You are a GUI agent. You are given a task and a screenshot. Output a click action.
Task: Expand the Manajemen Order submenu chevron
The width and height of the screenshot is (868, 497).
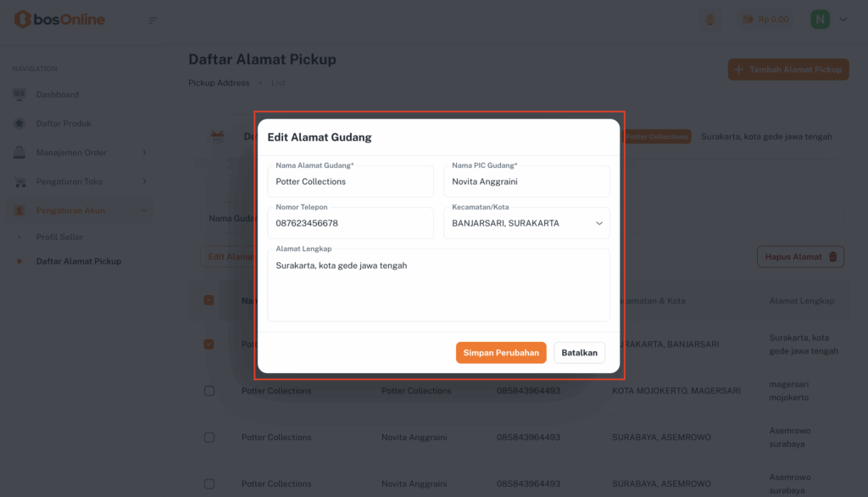click(x=144, y=153)
